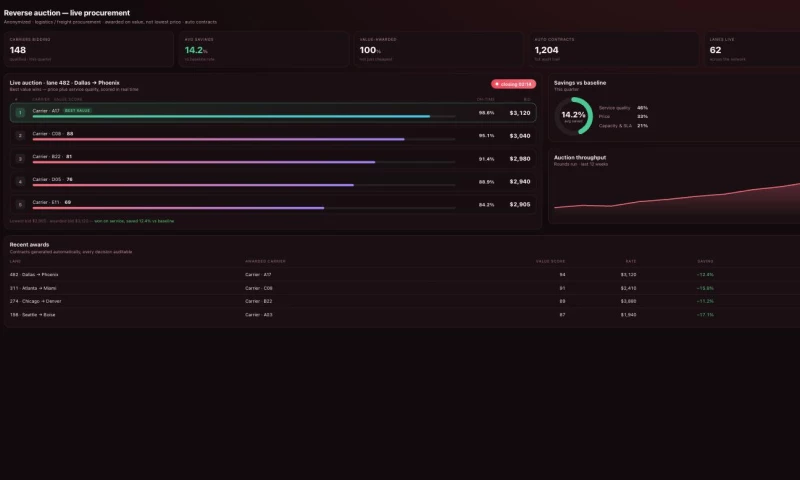The width and height of the screenshot is (800, 480).
Task: Click rank badge 2 beside Carrier C08
Action: [20, 136]
